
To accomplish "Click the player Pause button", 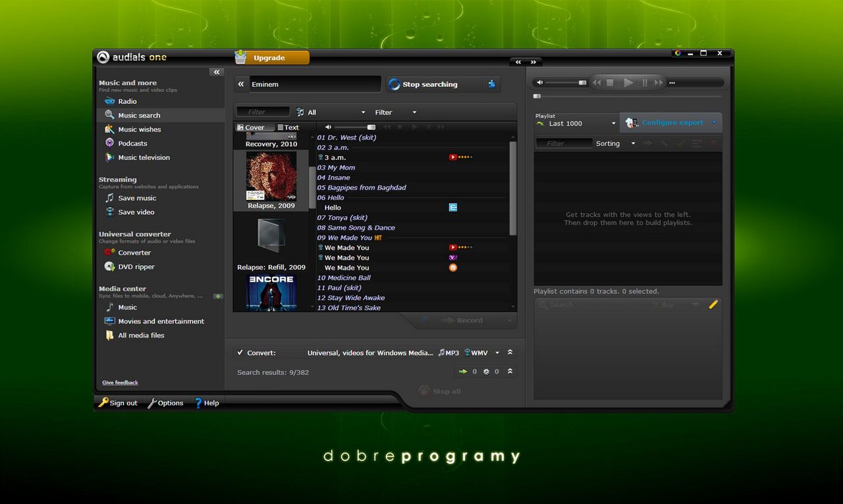I will tap(645, 83).
